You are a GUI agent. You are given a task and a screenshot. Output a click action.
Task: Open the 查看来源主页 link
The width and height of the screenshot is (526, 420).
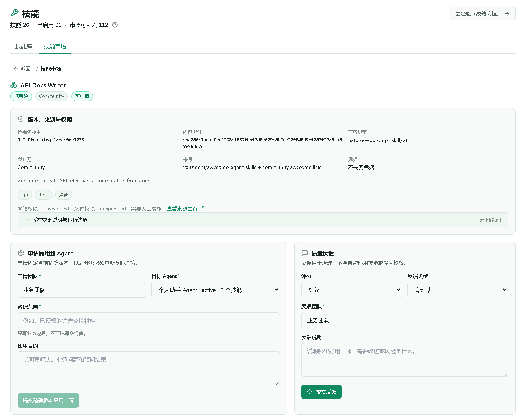click(182, 209)
